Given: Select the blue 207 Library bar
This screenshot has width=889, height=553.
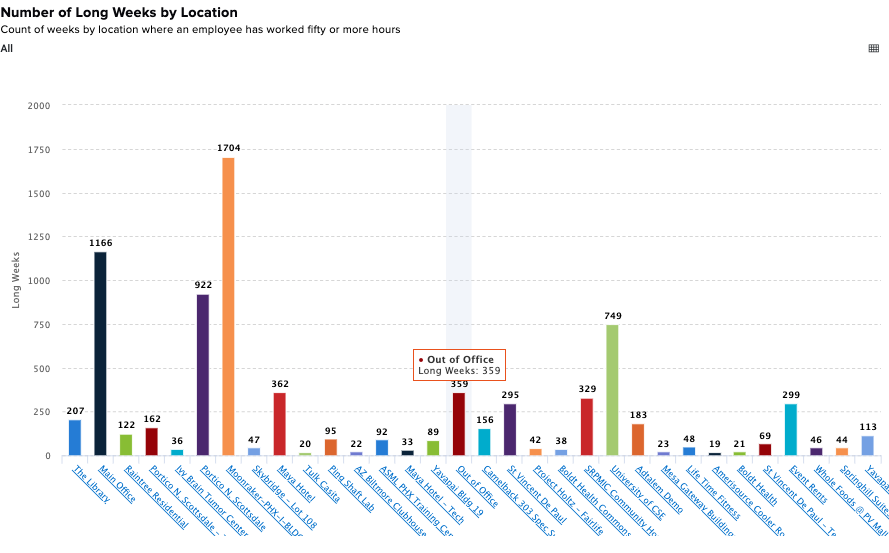Looking at the screenshot, I should (75, 437).
